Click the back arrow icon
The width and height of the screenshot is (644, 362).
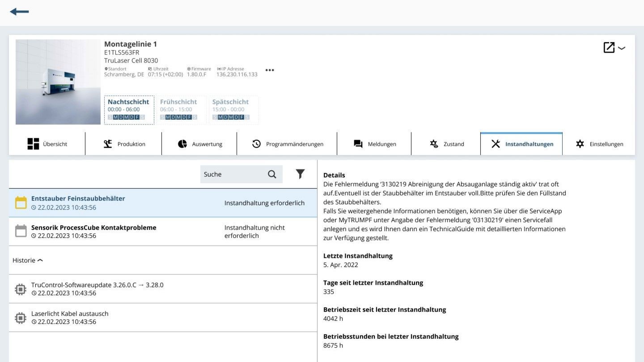point(19,12)
